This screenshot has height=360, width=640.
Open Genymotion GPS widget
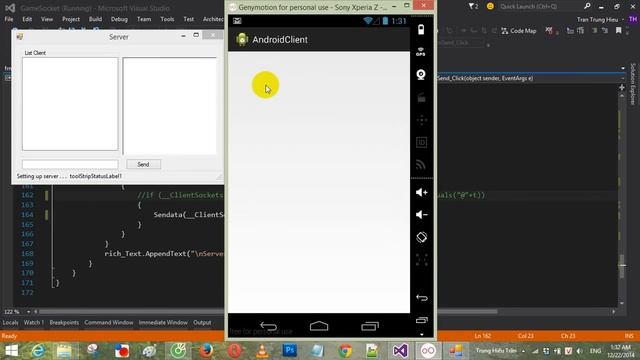click(x=421, y=52)
